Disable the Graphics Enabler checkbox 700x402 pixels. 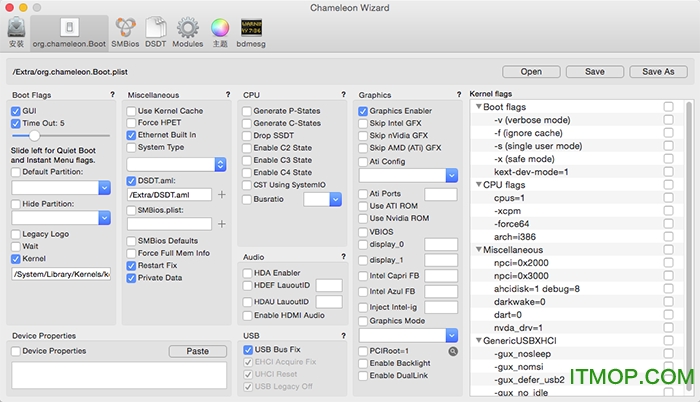point(363,110)
